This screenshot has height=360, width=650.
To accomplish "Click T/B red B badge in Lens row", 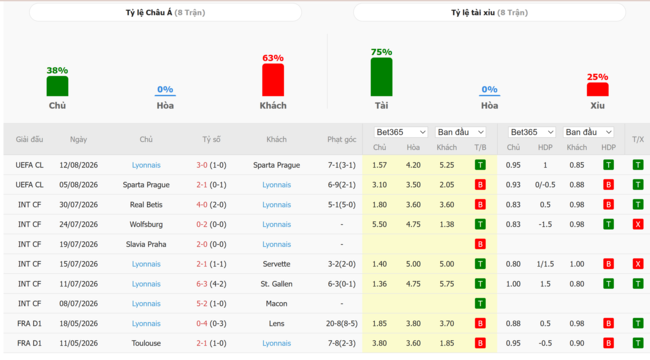I will click(480, 324).
